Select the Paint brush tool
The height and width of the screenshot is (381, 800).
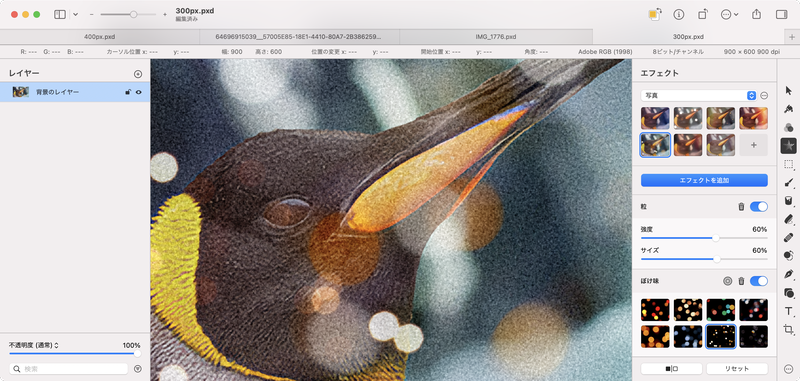(788, 182)
